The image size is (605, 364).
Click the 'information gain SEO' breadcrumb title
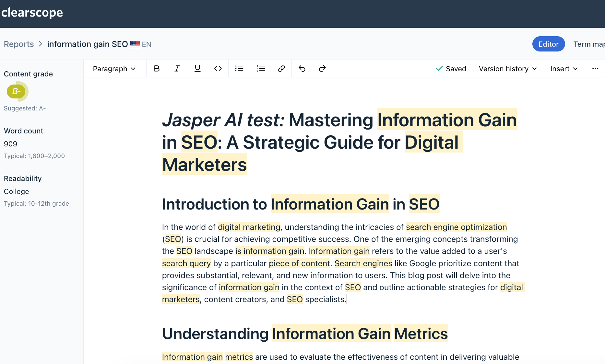click(x=88, y=44)
